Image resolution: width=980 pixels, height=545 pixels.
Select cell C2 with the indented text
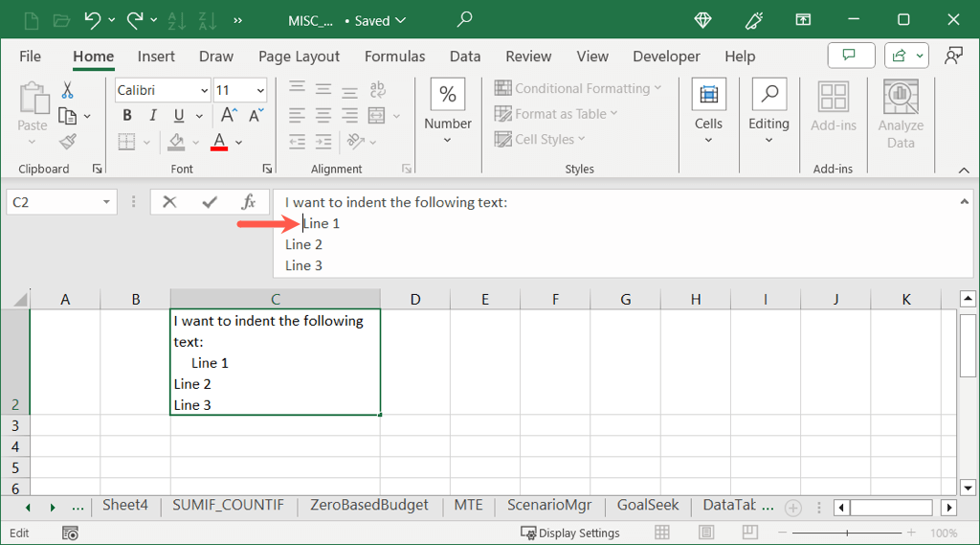[275, 362]
